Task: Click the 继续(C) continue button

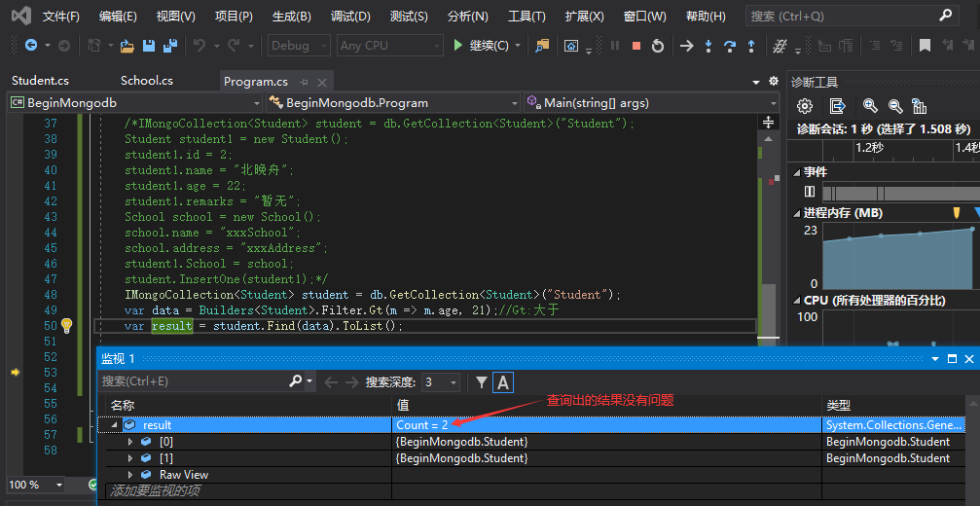Action: point(482,46)
